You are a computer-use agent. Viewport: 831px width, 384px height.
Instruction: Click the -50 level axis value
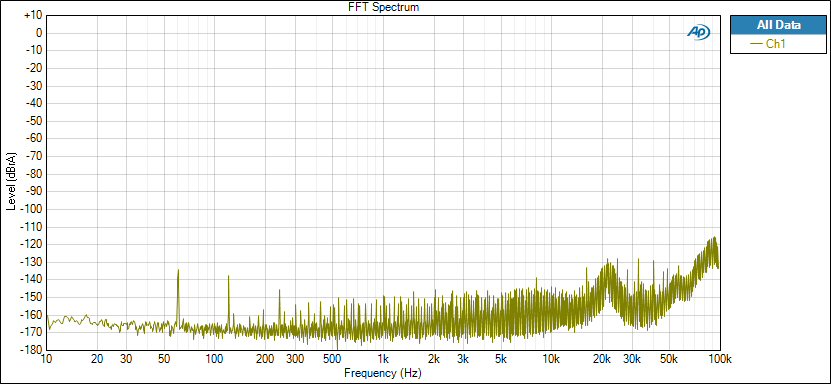pos(34,121)
